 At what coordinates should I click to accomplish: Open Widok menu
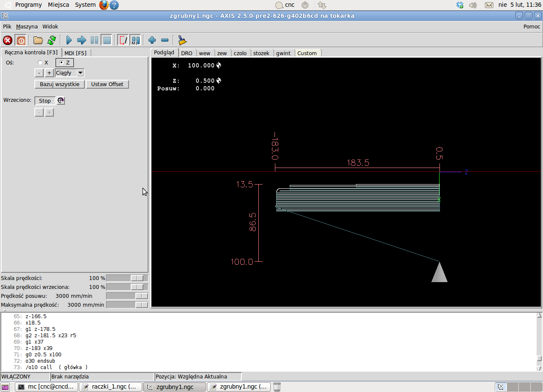(x=50, y=26)
